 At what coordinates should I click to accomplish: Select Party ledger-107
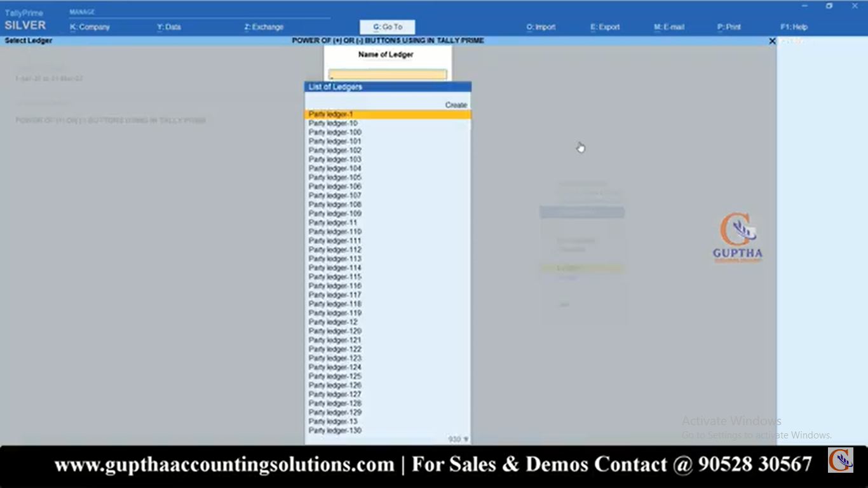click(x=388, y=196)
